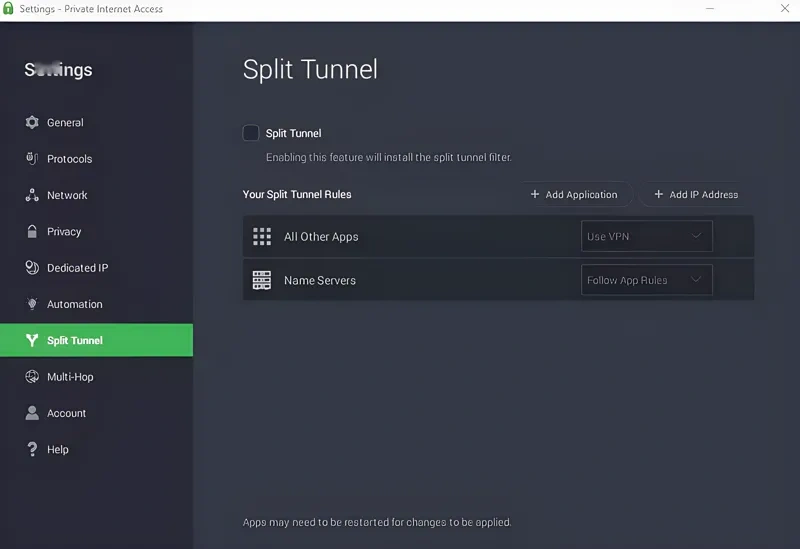The width and height of the screenshot is (800, 549).
Task: Click the Account person icon
Action: click(x=32, y=413)
